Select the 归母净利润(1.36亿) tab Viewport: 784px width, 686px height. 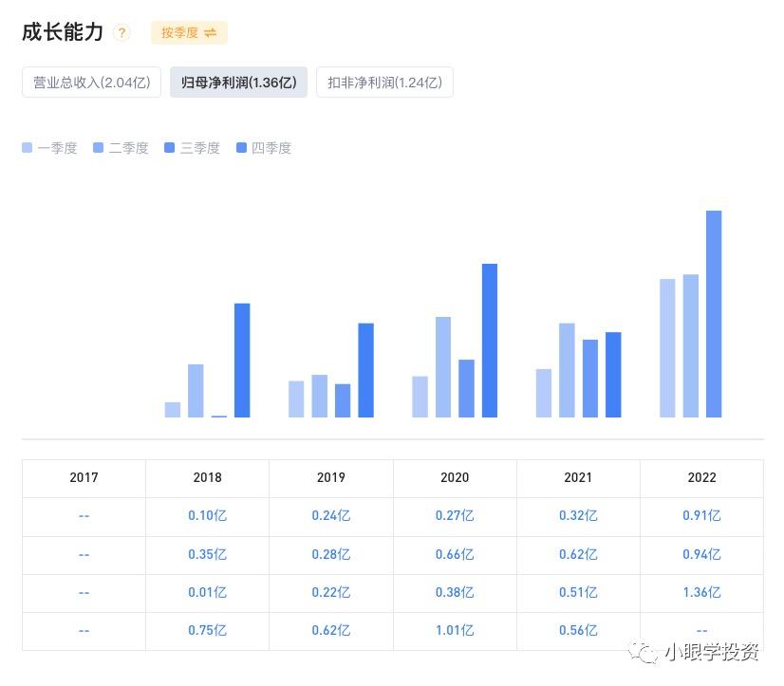point(237,82)
